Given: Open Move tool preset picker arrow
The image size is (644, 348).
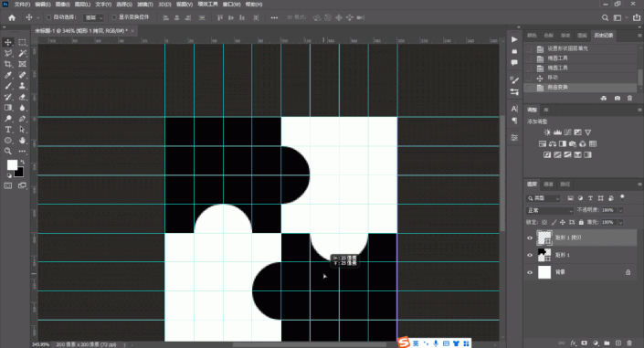Looking at the screenshot, I should click(37, 17).
